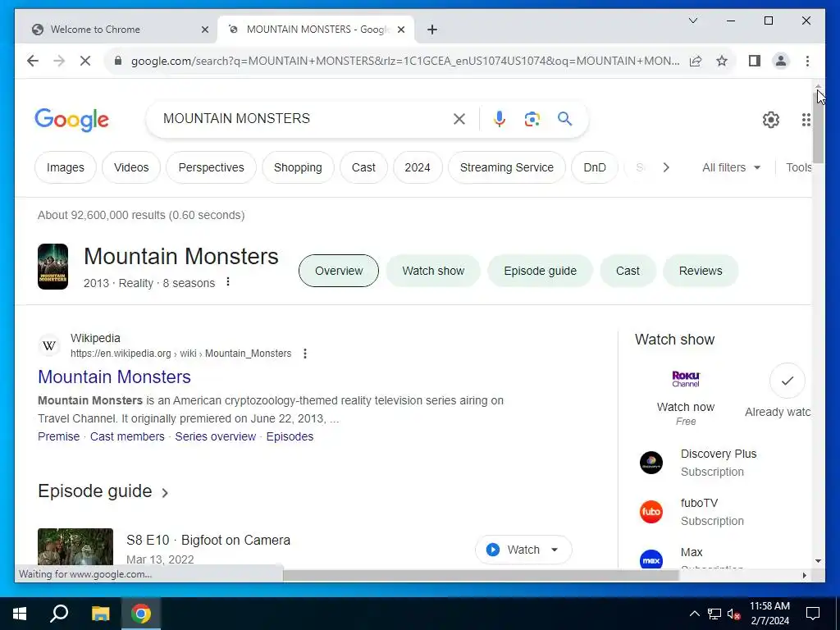Submit search with the magnifier icon
This screenshot has width=840, height=630.
coord(564,119)
